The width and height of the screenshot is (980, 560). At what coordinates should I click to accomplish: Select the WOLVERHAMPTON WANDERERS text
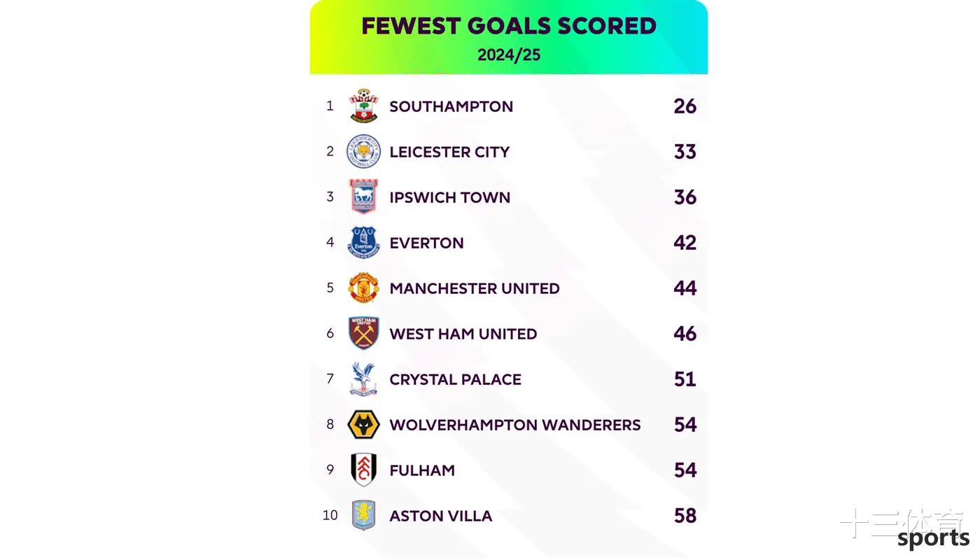click(515, 425)
